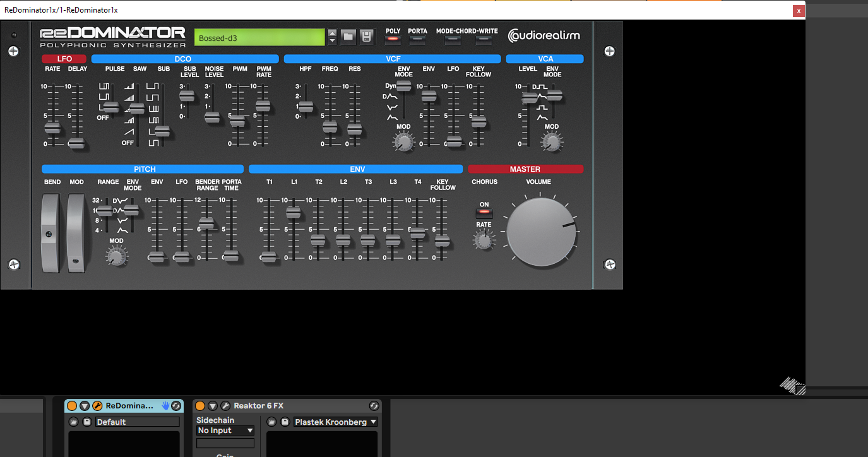Step to the previous preset with the up arrow
Screen dimensions: 868x457
pos(333,33)
